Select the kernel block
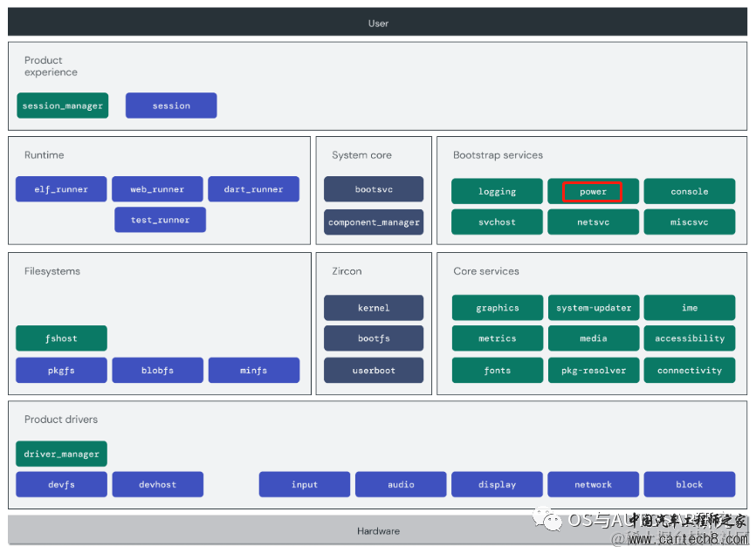Viewport: 756px width, 553px height. [x=374, y=308]
